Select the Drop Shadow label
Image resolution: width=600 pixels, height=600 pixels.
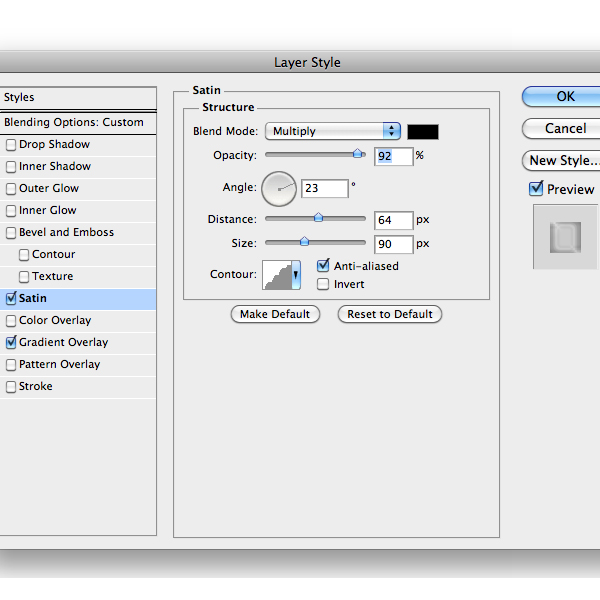(x=54, y=145)
